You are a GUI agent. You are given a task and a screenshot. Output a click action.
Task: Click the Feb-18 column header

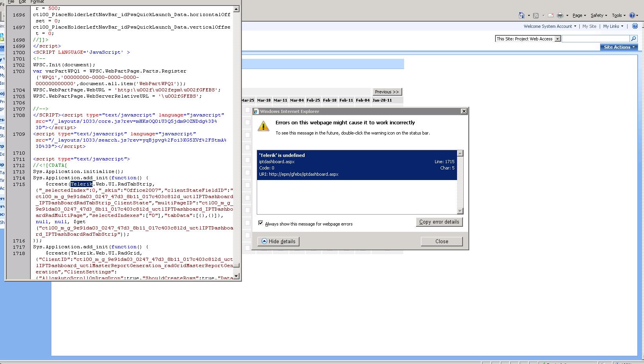click(330, 100)
